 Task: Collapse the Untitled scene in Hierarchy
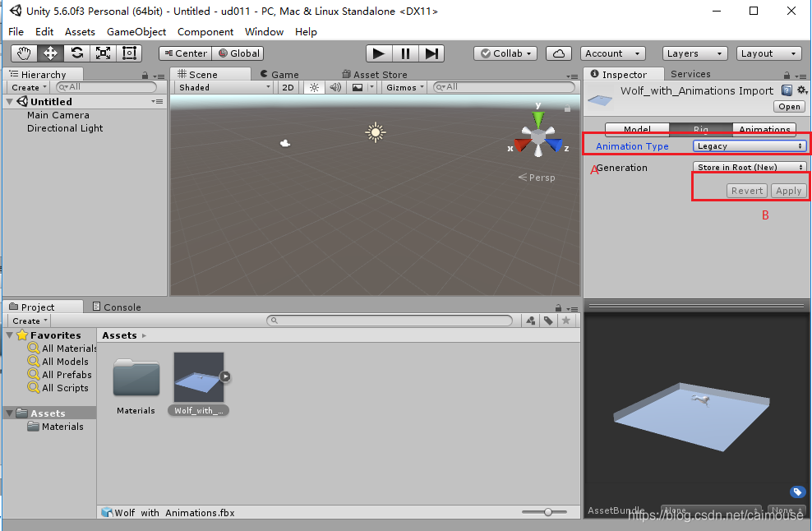[x=9, y=102]
